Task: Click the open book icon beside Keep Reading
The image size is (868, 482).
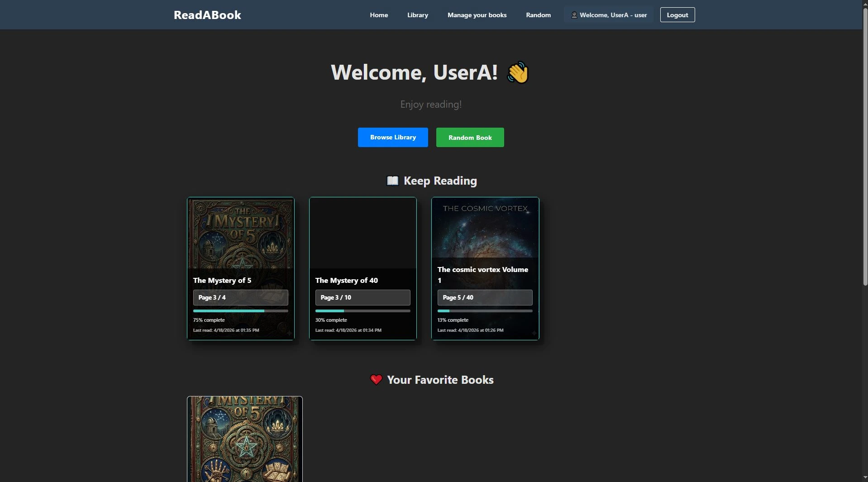Action: coord(392,181)
